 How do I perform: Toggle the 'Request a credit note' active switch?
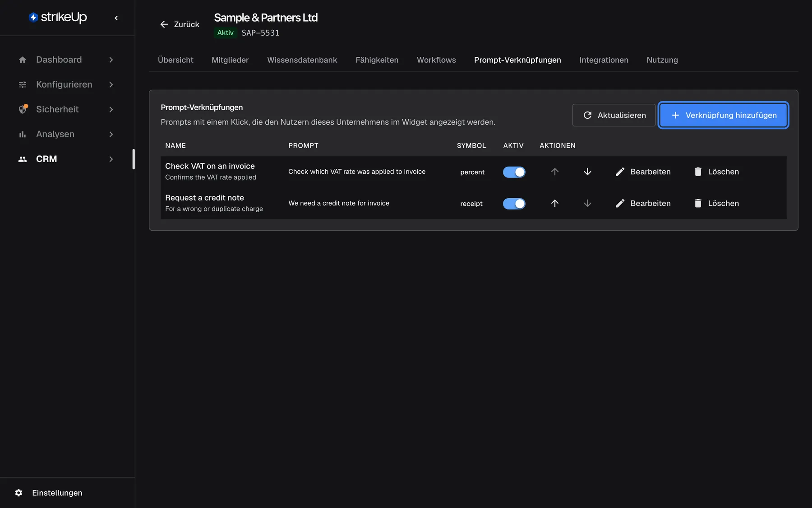514,204
